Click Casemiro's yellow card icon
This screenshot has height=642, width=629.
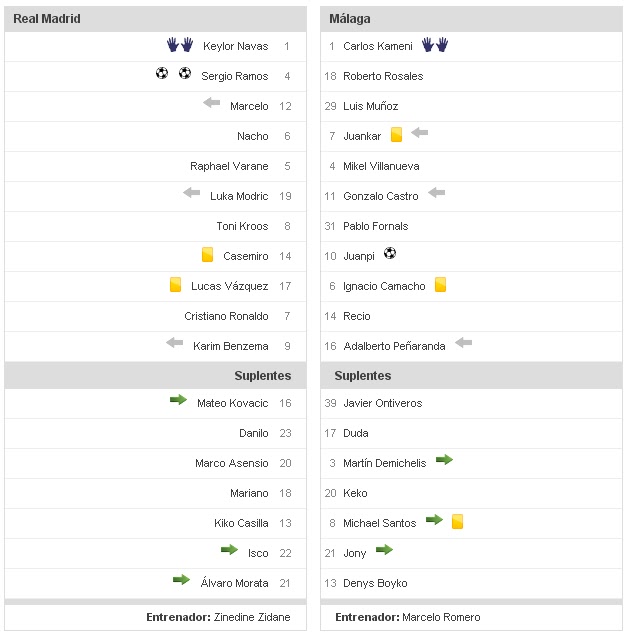coord(207,255)
